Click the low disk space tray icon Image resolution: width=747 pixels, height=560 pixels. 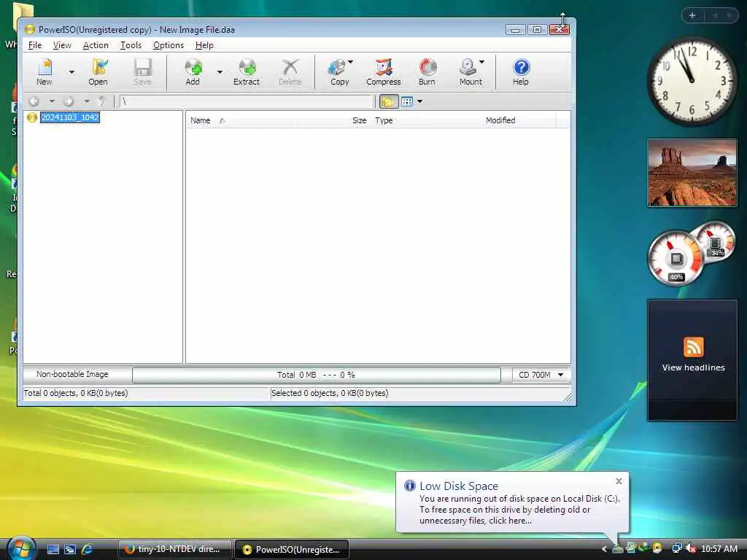(x=618, y=548)
